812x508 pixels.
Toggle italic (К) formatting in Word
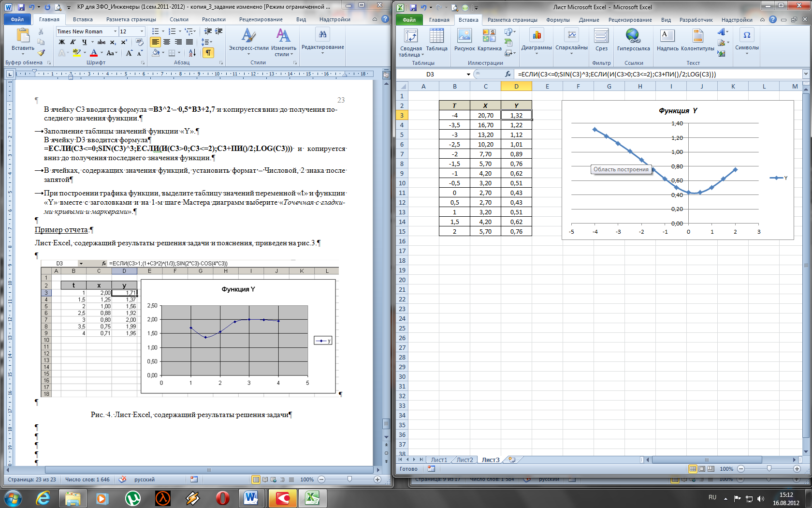[73, 42]
